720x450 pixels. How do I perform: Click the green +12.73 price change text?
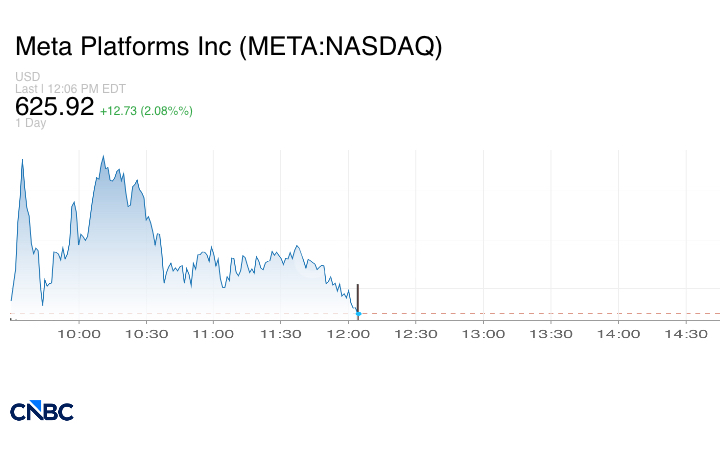pos(146,110)
